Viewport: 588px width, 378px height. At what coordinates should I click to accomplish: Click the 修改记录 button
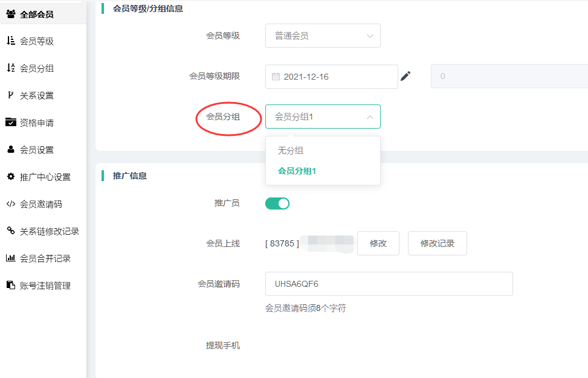pos(438,243)
